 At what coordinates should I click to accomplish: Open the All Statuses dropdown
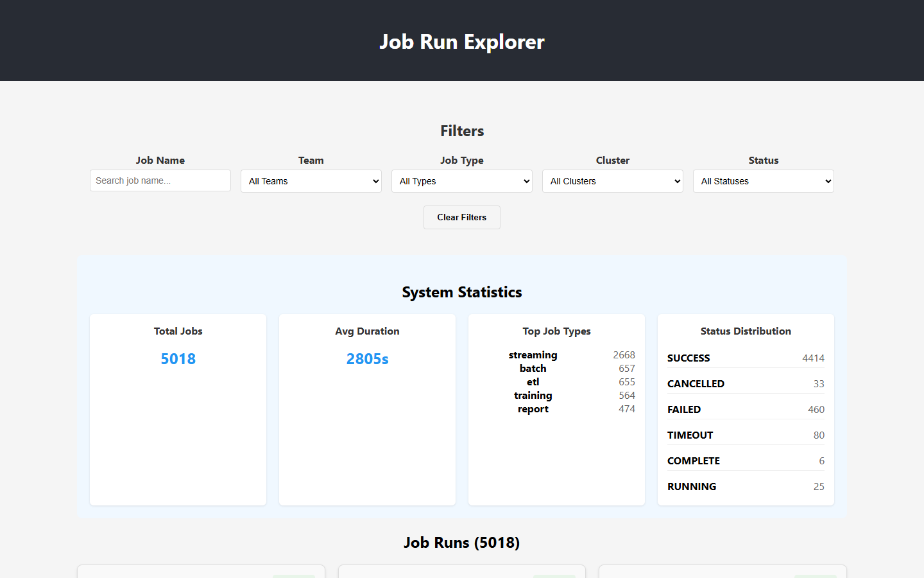[764, 181]
